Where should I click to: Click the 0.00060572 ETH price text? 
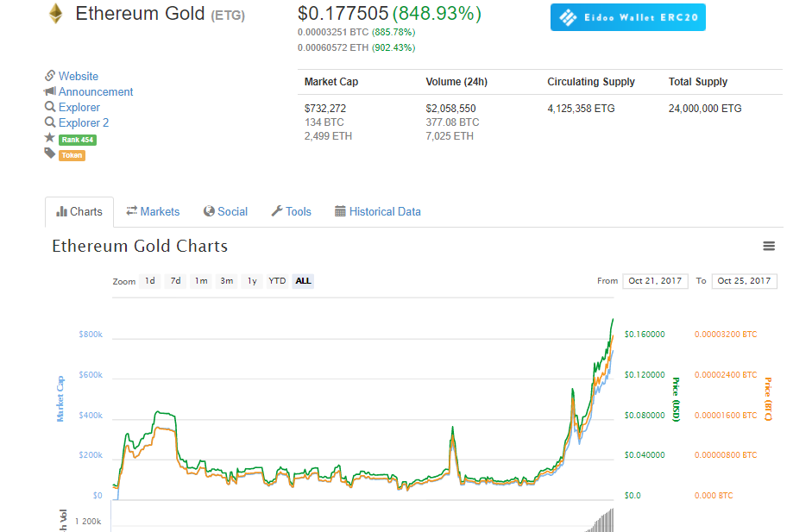click(333, 47)
